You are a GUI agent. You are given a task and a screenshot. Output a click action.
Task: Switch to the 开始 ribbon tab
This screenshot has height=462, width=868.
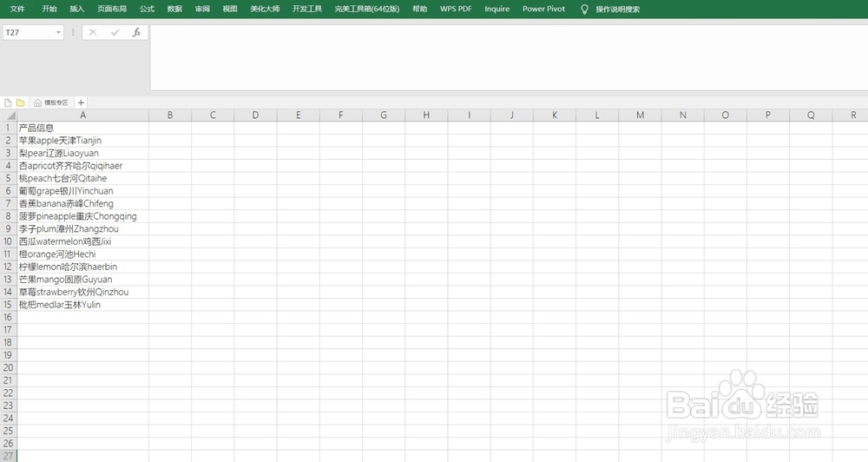pyautogui.click(x=49, y=9)
